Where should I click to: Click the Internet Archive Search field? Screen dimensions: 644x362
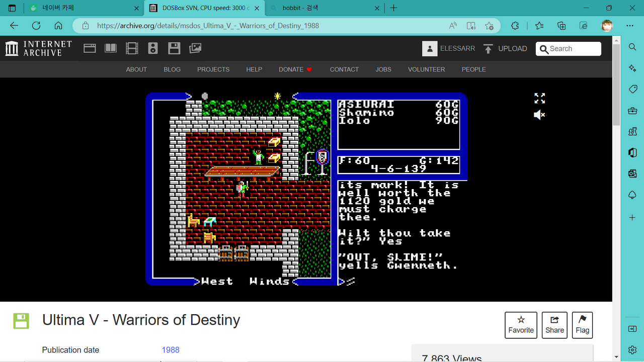click(569, 49)
